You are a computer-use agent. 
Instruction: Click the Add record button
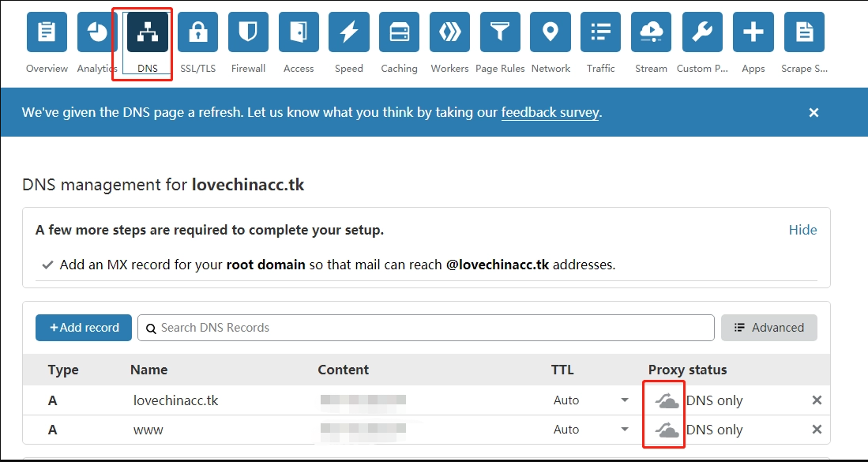pyautogui.click(x=84, y=328)
